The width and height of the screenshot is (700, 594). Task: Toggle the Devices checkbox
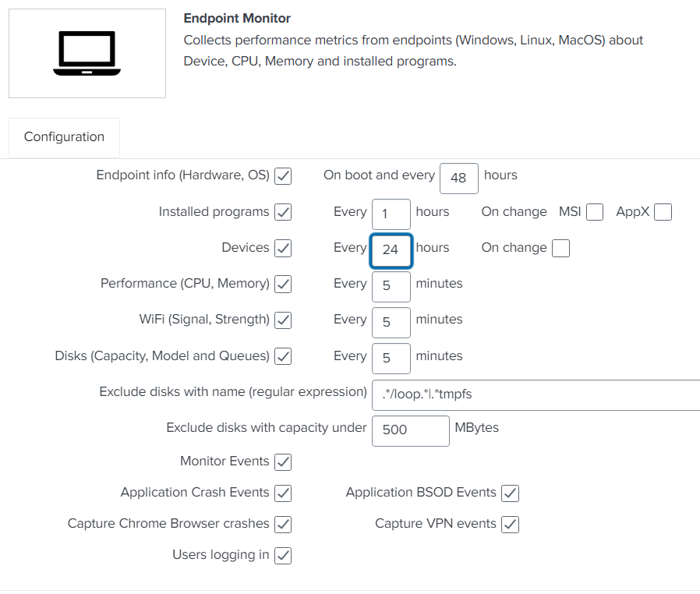point(284,249)
